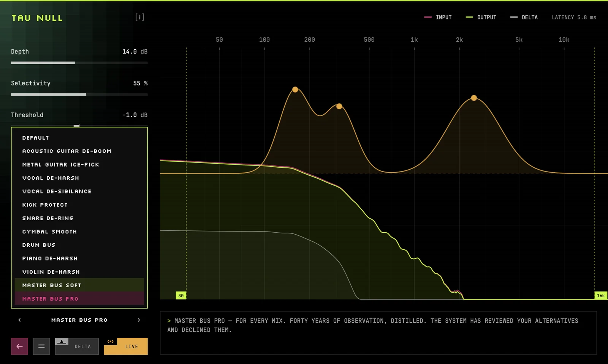The image size is (608, 364).
Task: Click the 16k high range marker
Action: (x=601, y=295)
